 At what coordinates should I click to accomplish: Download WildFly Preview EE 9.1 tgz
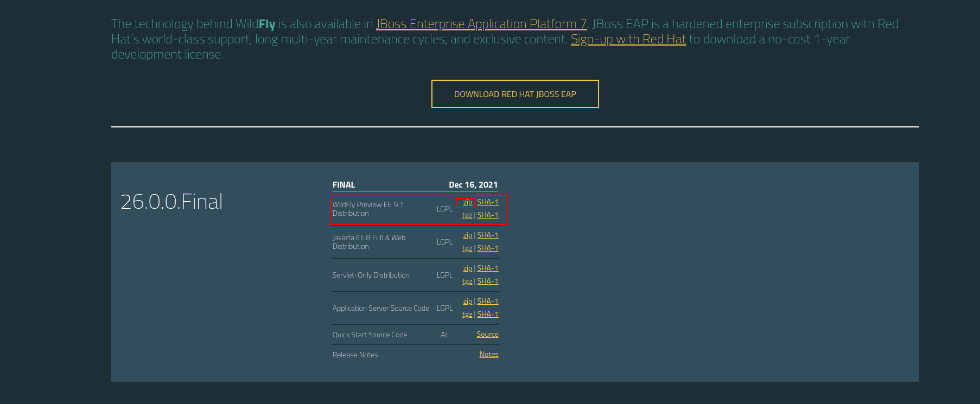click(467, 215)
